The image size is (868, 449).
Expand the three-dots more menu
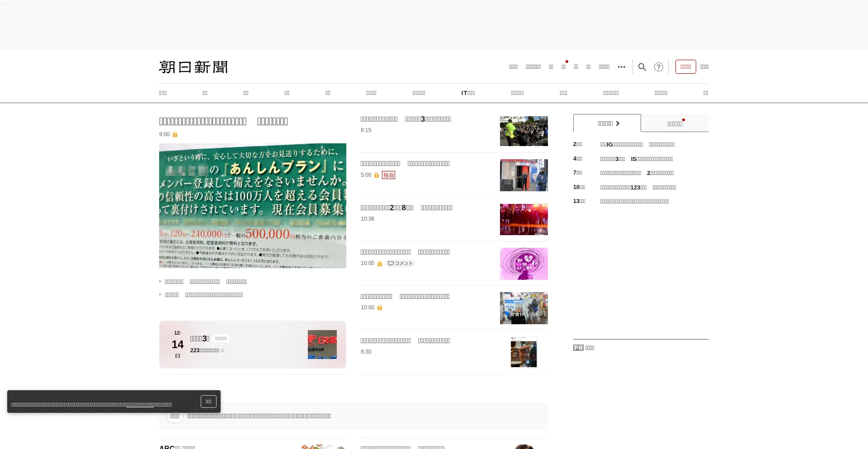click(x=622, y=67)
